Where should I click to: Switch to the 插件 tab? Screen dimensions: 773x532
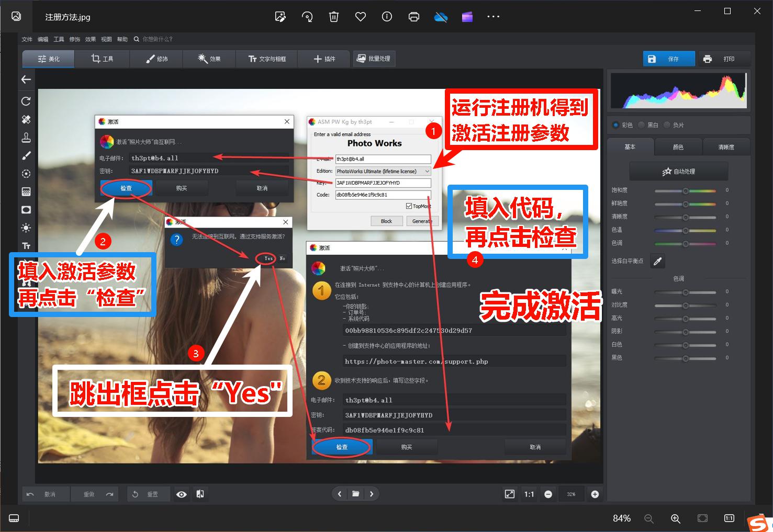point(324,59)
